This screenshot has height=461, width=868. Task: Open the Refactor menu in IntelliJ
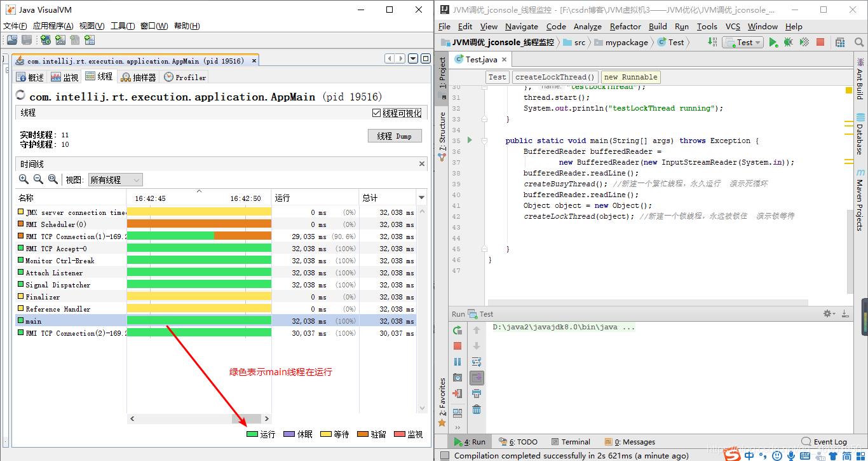[625, 27]
